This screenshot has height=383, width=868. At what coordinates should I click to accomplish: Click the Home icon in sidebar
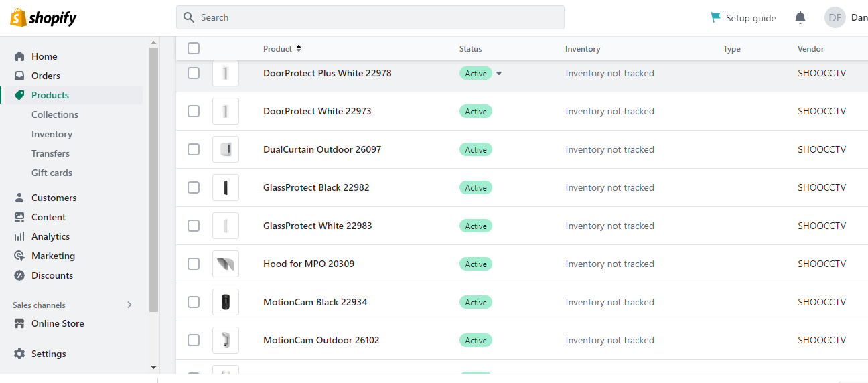tap(19, 56)
